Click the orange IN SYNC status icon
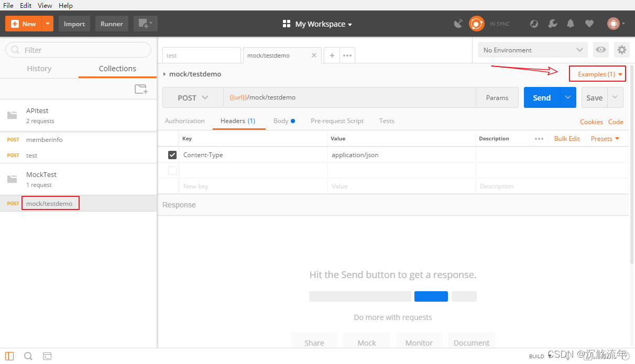The image size is (635, 364). click(x=477, y=24)
